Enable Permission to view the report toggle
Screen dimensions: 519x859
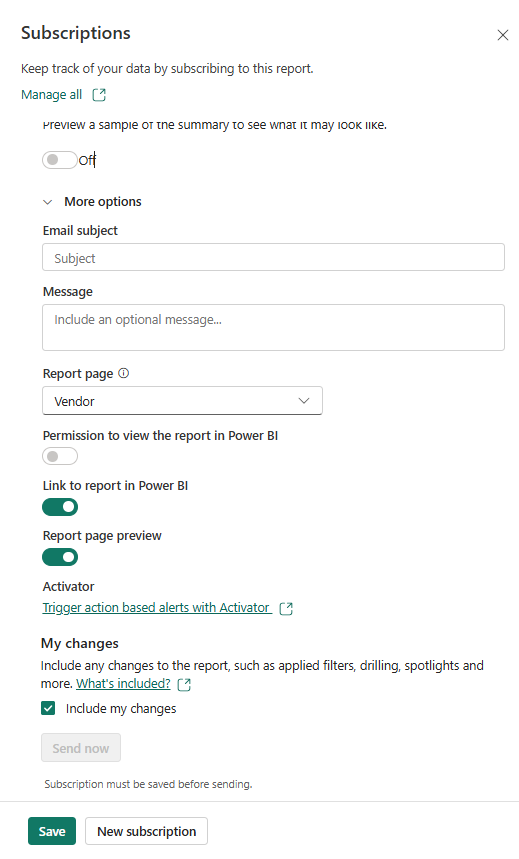pos(60,456)
